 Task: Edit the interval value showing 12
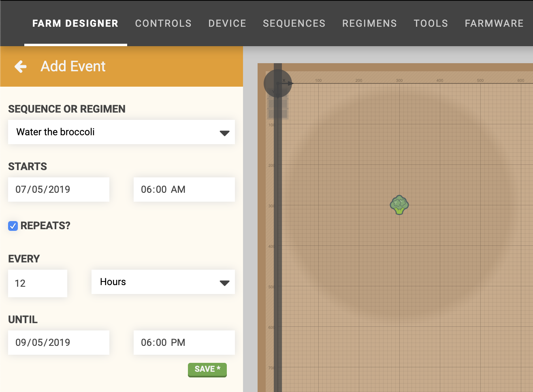coord(37,283)
